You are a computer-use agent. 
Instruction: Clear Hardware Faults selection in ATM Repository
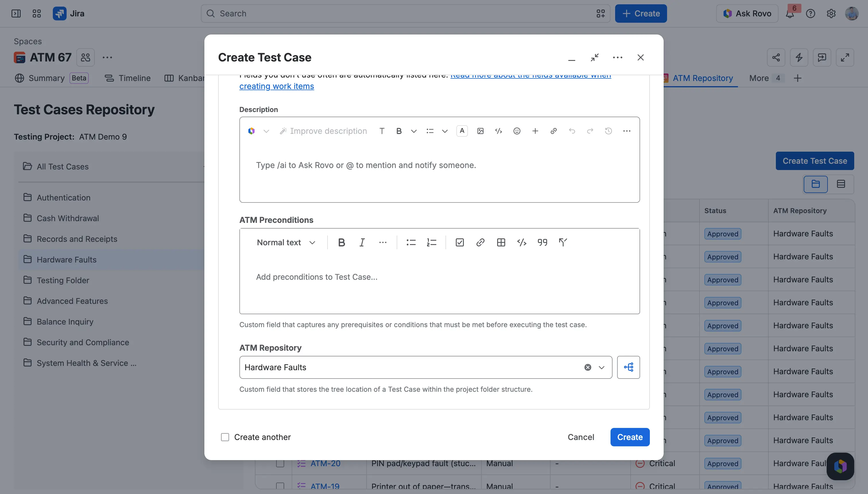(x=588, y=367)
